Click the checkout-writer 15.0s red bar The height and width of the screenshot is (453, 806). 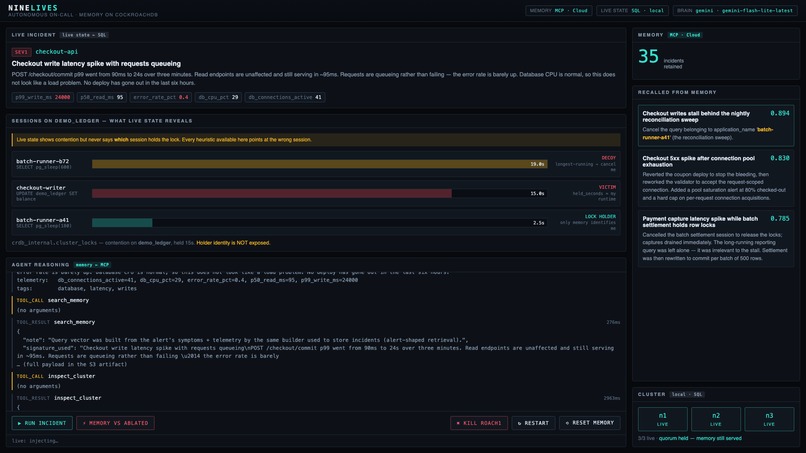click(271, 193)
